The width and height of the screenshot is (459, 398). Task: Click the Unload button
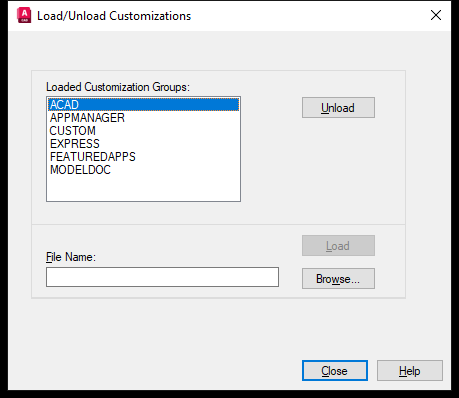point(338,107)
